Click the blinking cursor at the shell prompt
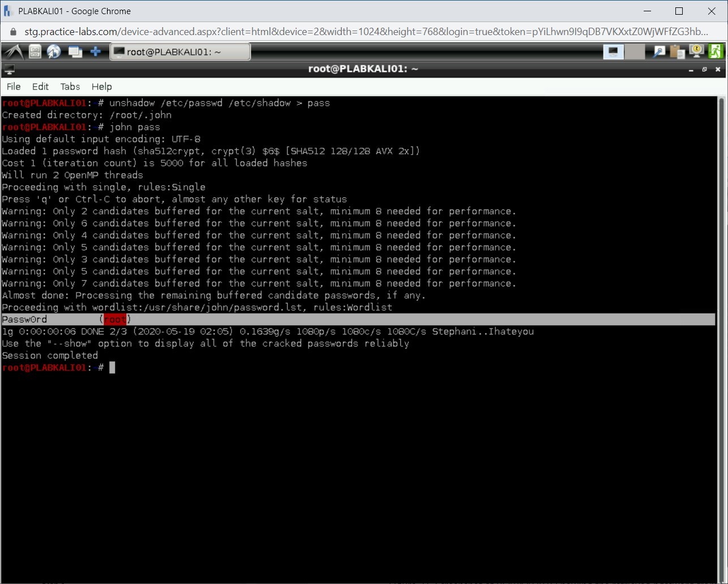This screenshot has height=584, width=728. pos(111,367)
